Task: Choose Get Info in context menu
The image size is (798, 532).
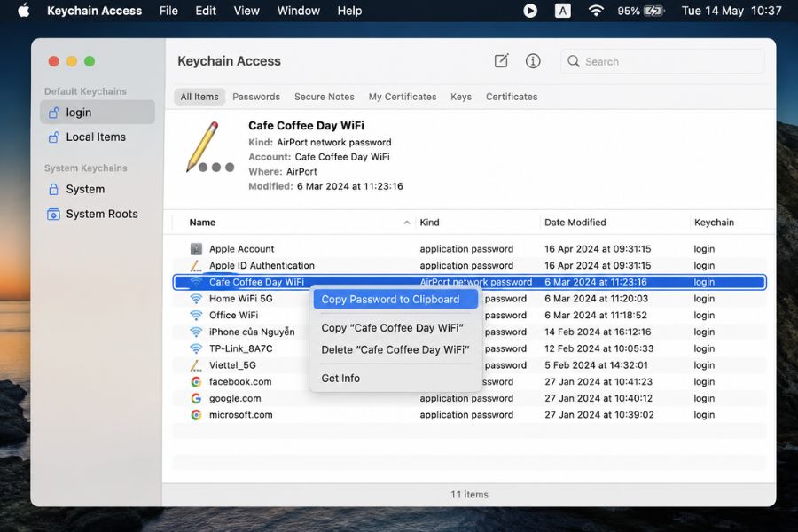Action: (x=395, y=379)
